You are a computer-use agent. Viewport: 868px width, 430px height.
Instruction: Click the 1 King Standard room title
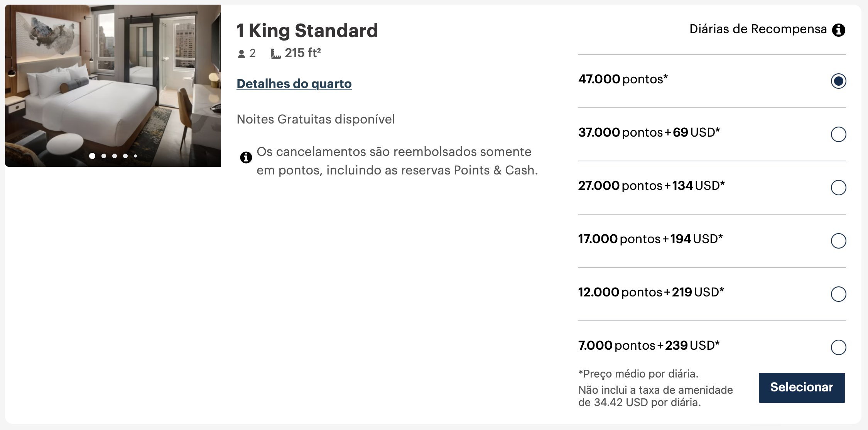click(x=307, y=30)
